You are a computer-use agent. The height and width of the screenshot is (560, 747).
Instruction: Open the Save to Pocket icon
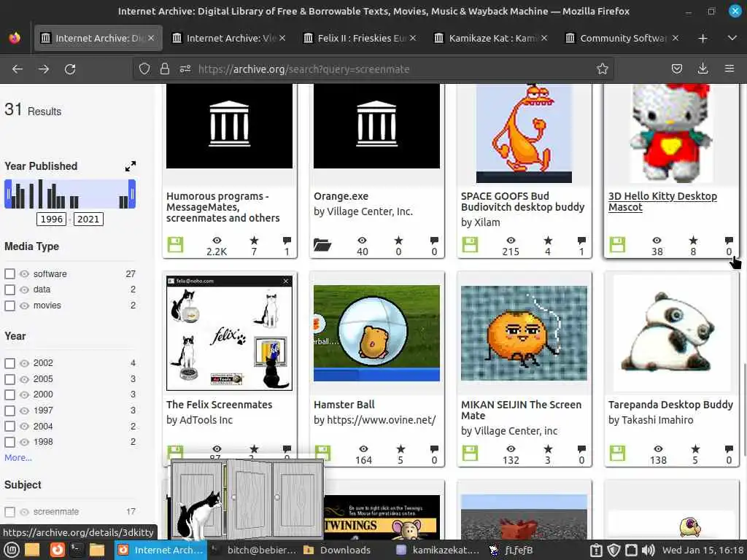676,69
